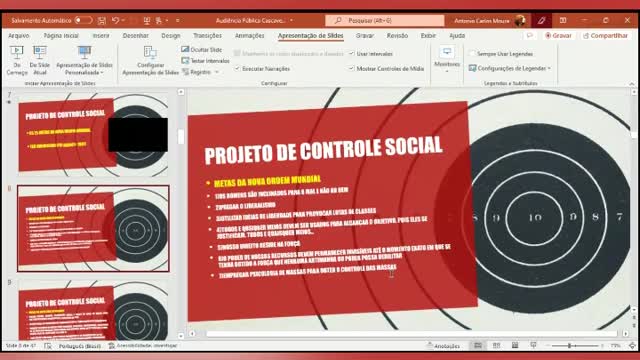Image resolution: width=640 pixels, height=360 pixels.
Task: Switch to Transições tab
Action: [207, 36]
